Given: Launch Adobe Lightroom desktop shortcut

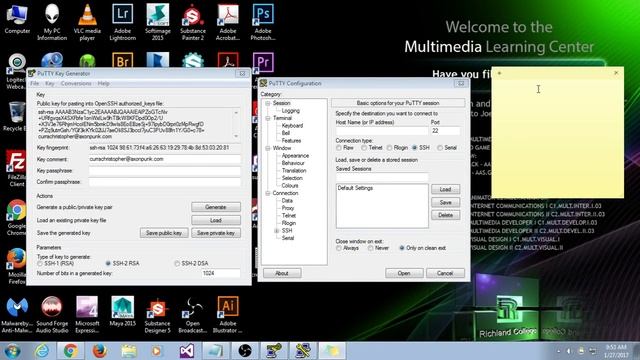Looking at the screenshot, I should click(x=122, y=22).
